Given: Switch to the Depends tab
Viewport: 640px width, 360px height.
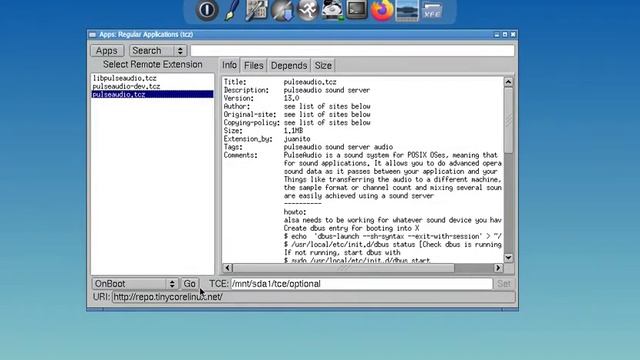Looking at the screenshot, I should pyautogui.click(x=289, y=66).
